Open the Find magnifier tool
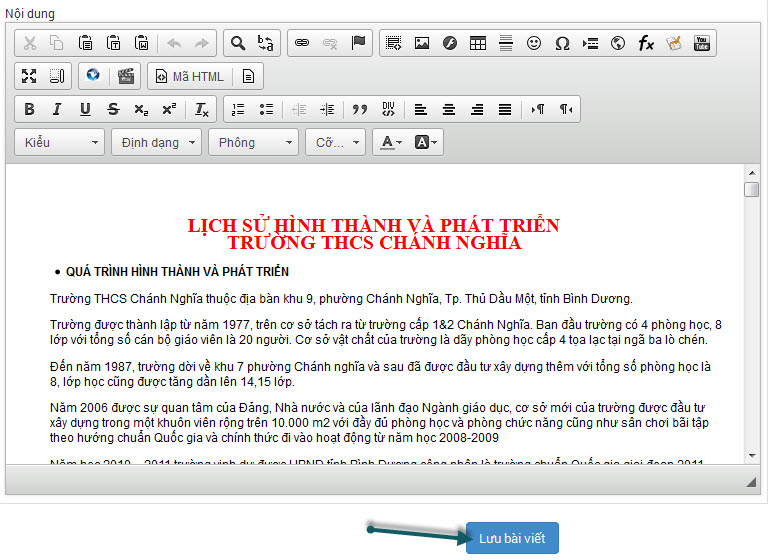Screen dimensions: 770x560 [x=238, y=43]
